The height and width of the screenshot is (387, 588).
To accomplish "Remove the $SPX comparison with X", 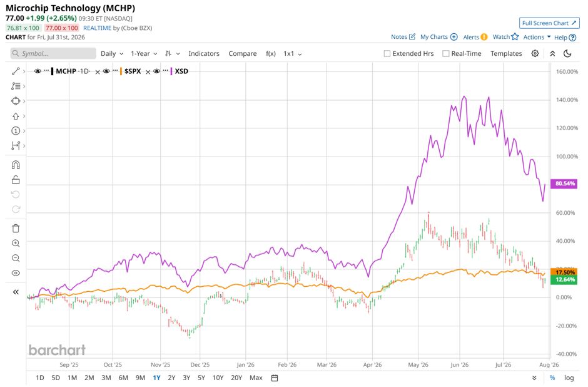I will (148, 72).
